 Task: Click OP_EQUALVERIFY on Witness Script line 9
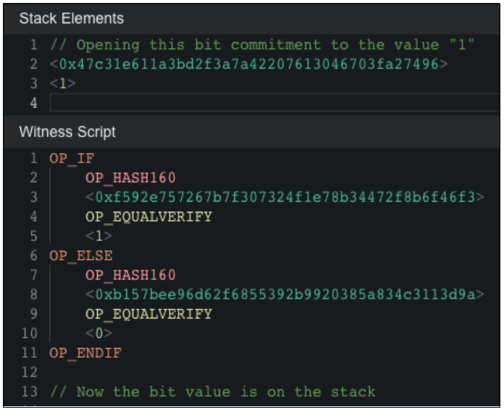pyautogui.click(x=149, y=314)
